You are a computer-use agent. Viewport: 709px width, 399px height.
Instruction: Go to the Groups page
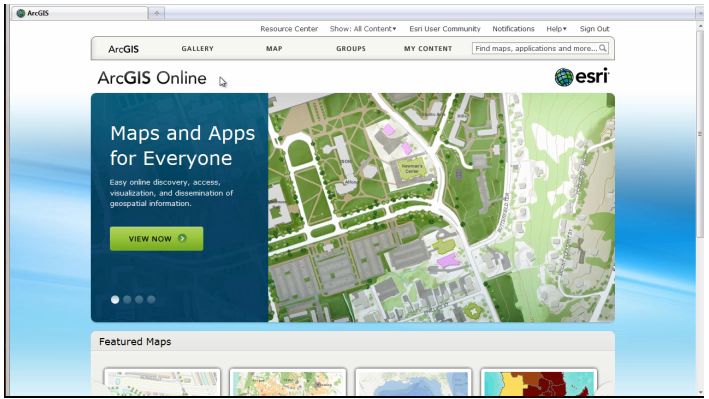pyautogui.click(x=351, y=48)
